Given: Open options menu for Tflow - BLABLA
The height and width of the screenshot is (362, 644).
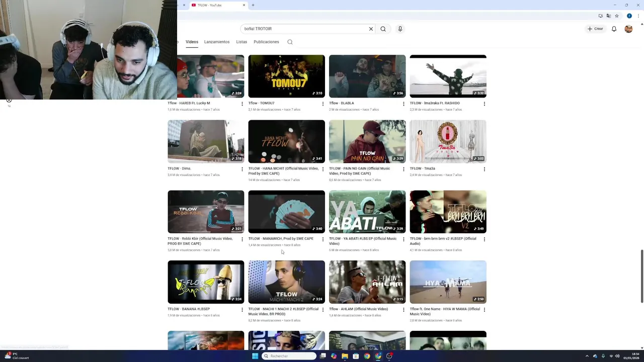Looking at the screenshot, I should (404, 104).
